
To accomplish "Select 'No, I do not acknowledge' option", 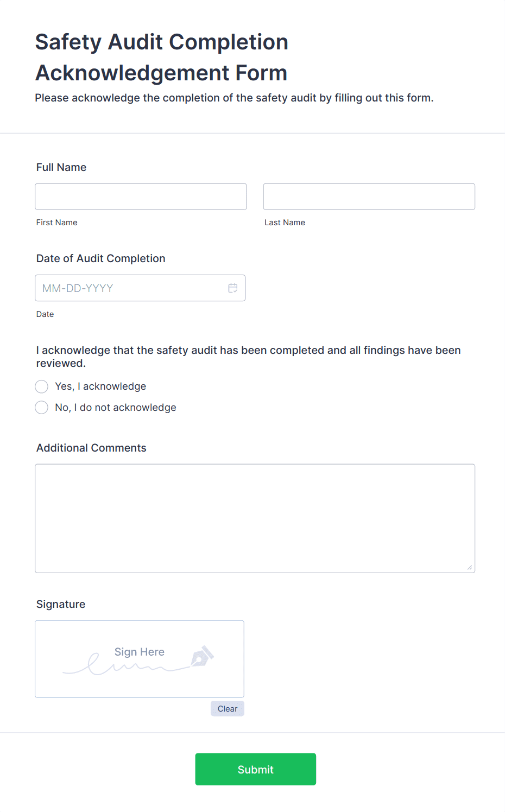I will tap(41, 407).
